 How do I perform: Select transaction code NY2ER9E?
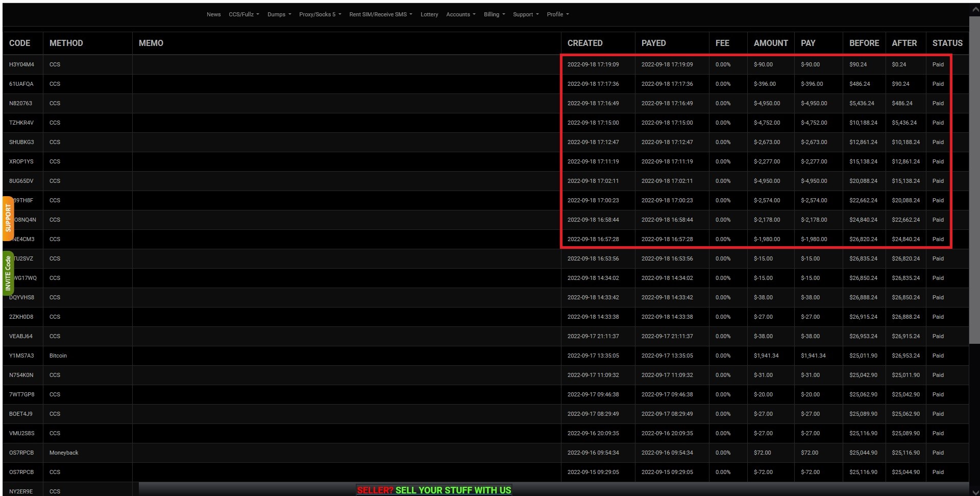click(x=21, y=491)
